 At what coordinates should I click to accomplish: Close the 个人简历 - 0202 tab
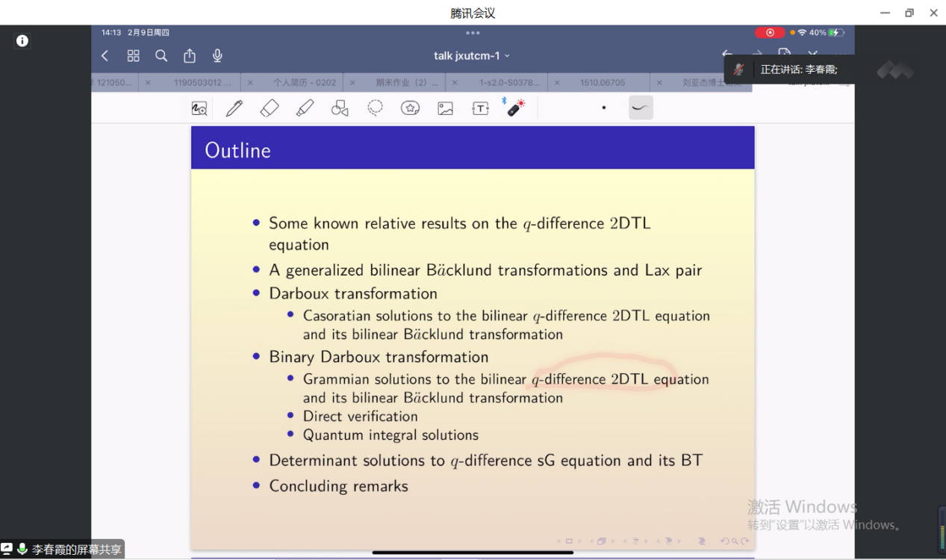249,83
